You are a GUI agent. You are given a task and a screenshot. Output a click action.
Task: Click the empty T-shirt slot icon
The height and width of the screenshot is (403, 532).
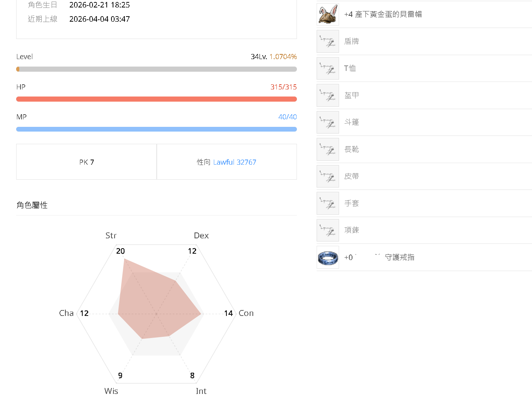pyautogui.click(x=328, y=69)
